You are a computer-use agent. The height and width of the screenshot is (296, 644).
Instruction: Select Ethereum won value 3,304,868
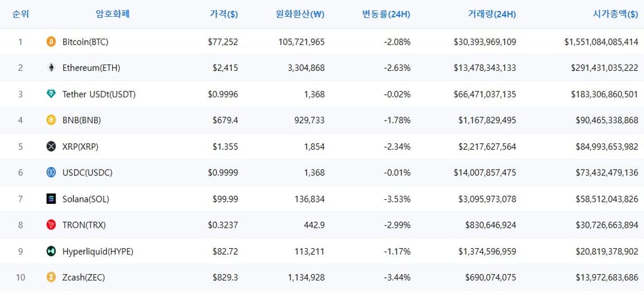click(307, 68)
